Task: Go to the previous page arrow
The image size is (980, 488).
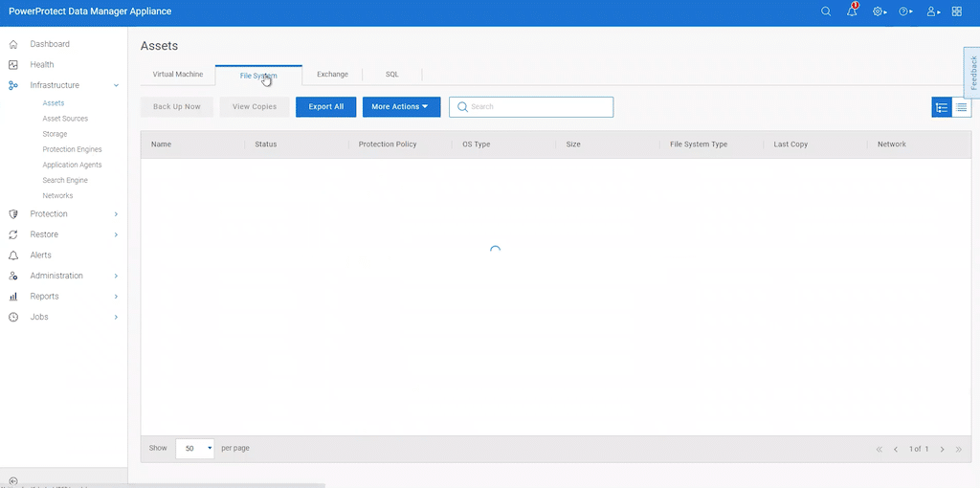Action: pyautogui.click(x=896, y=450)
